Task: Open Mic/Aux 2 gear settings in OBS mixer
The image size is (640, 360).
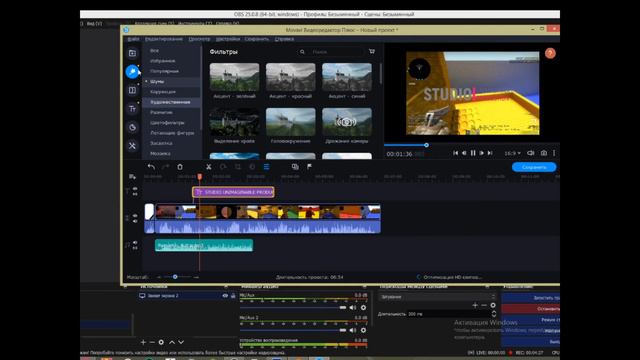Action: (363, 330)
